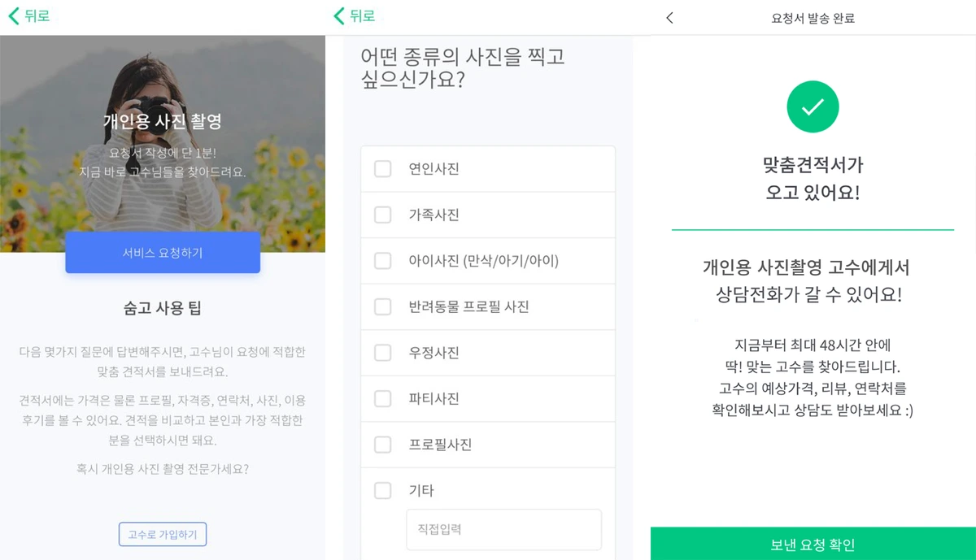Check the 파티사진 option

point(382,398)
